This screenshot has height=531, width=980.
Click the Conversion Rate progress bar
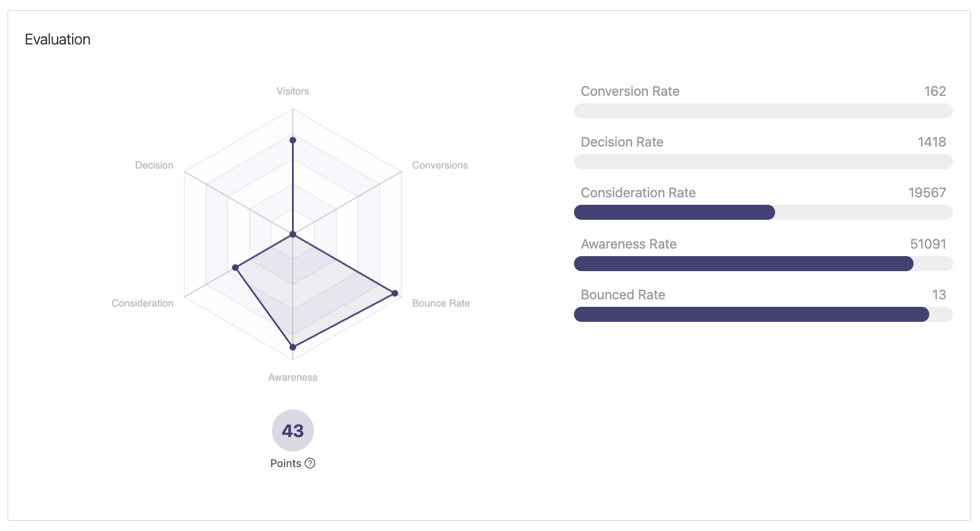point(763,111)
